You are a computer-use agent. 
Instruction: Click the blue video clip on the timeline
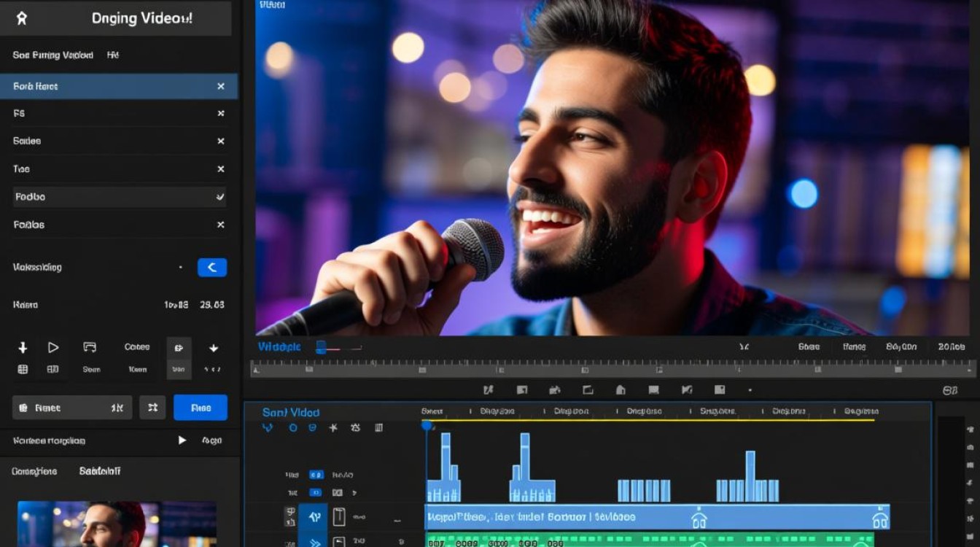click(657, 517)
